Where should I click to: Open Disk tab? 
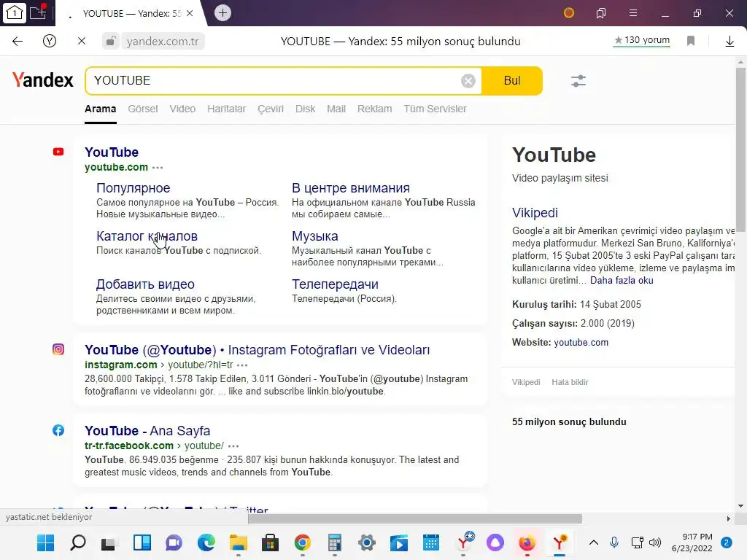pos(306,109)
